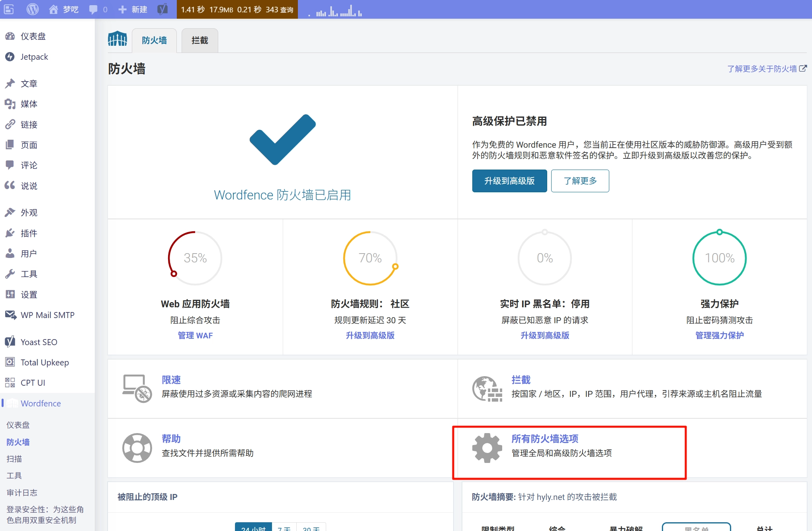812x531 pixels.
Task: Click the 100% 强力保护 progress circle
Action: coord(720,258)
